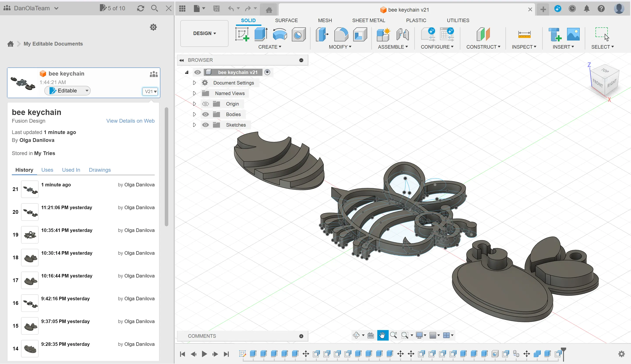Screen dimensions: 631x364
Task: Click the New Component icon
Action: pyautogui.click(x=383, y=34)
